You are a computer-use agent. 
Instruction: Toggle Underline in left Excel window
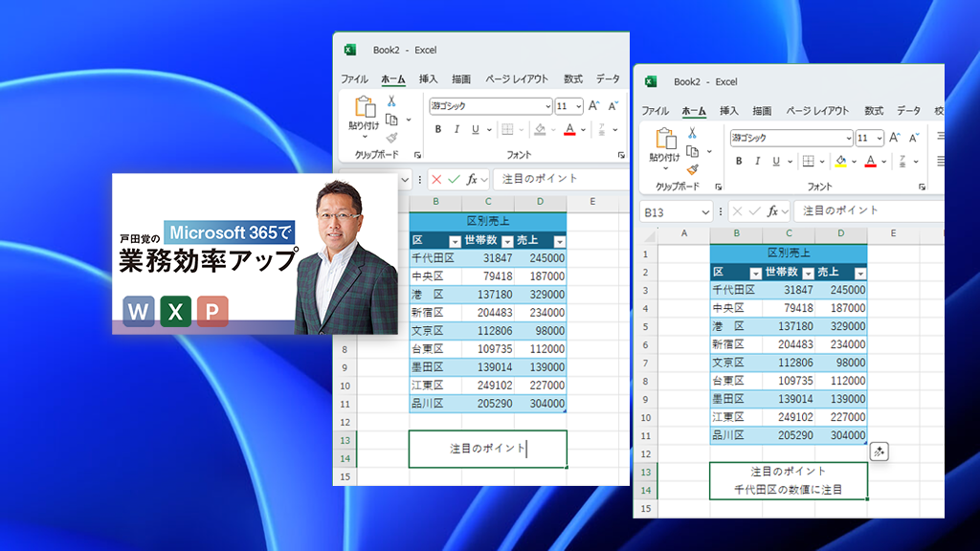coord(475,129)
